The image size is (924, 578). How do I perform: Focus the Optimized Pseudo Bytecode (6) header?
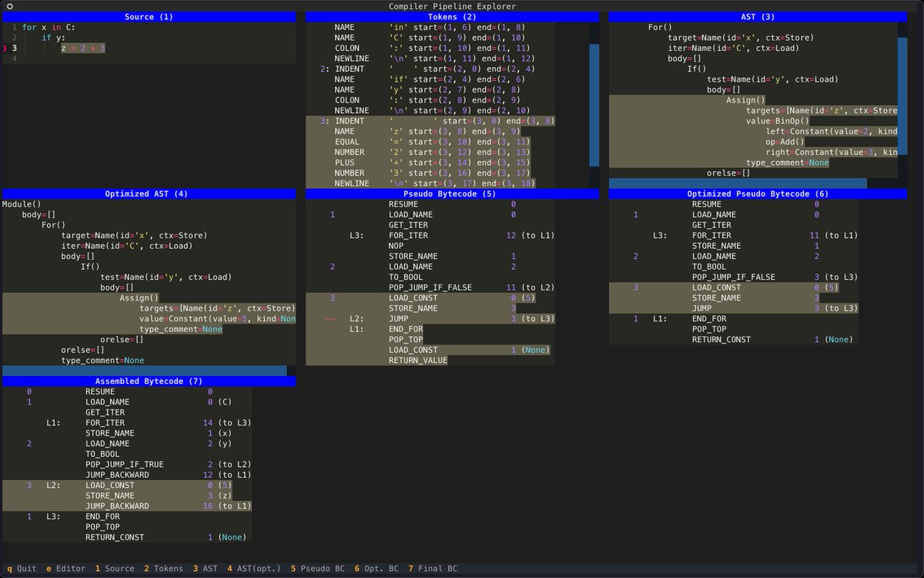758,194
